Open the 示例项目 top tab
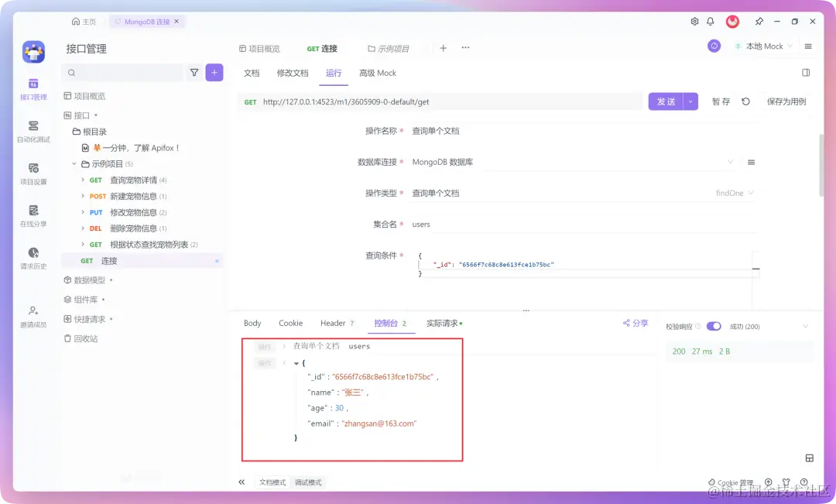The image size is (836, 504). pyautogui.click(x=389, y=49)
